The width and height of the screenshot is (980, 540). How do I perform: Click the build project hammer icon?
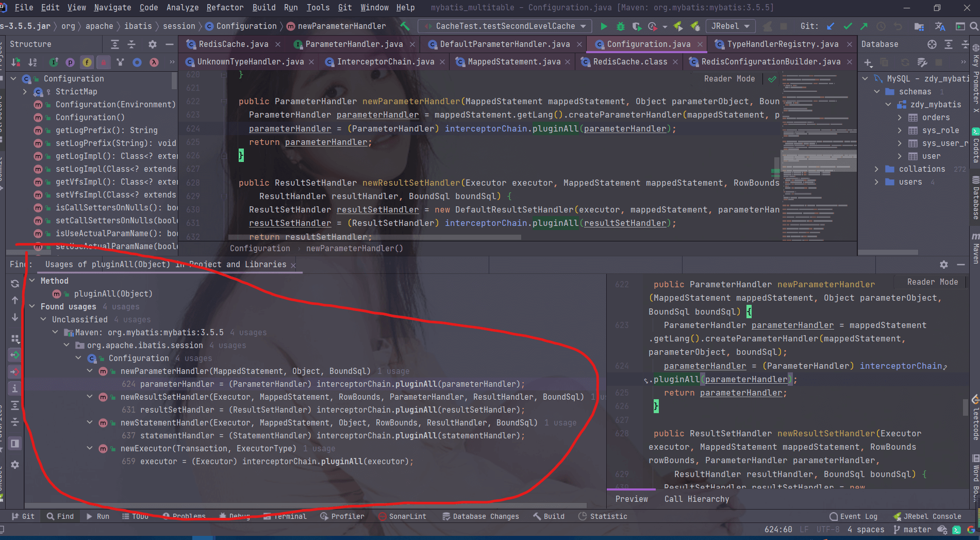(x=405, y=26)
